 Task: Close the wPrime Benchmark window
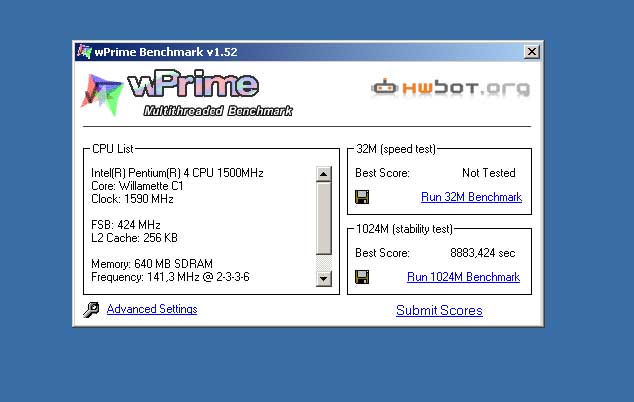click(x=532, y=51)
